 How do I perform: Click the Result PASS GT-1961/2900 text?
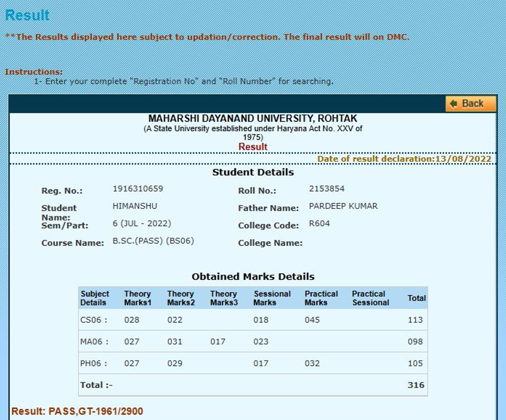[77, 411]
